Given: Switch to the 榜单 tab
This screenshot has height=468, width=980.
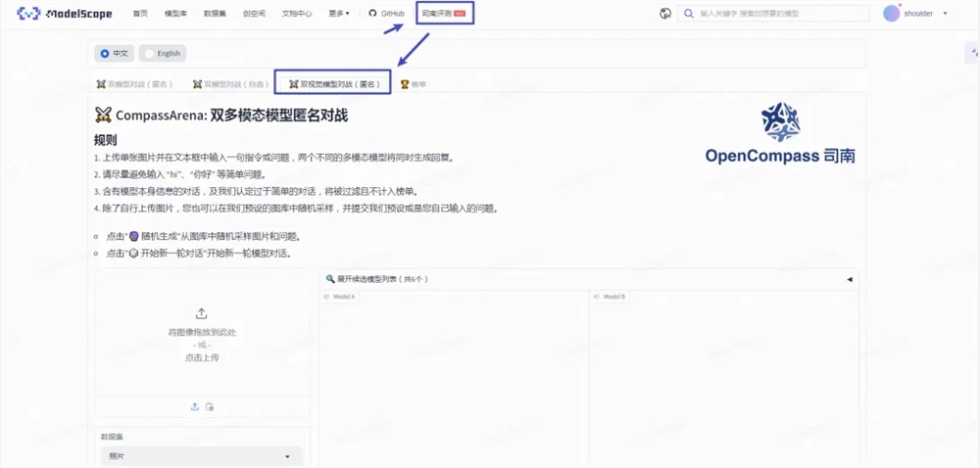Looking at the screenshot, I should (413, 84).
